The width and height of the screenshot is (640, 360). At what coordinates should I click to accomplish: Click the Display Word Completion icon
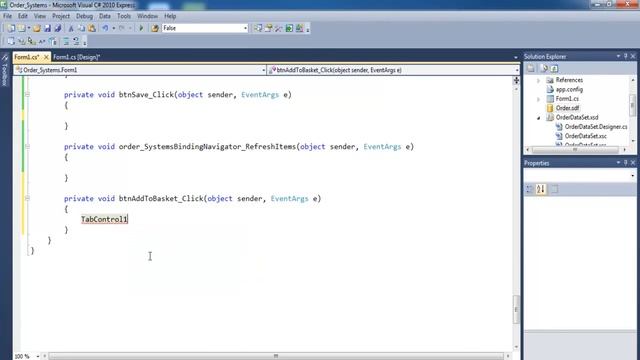coord(42,41)
